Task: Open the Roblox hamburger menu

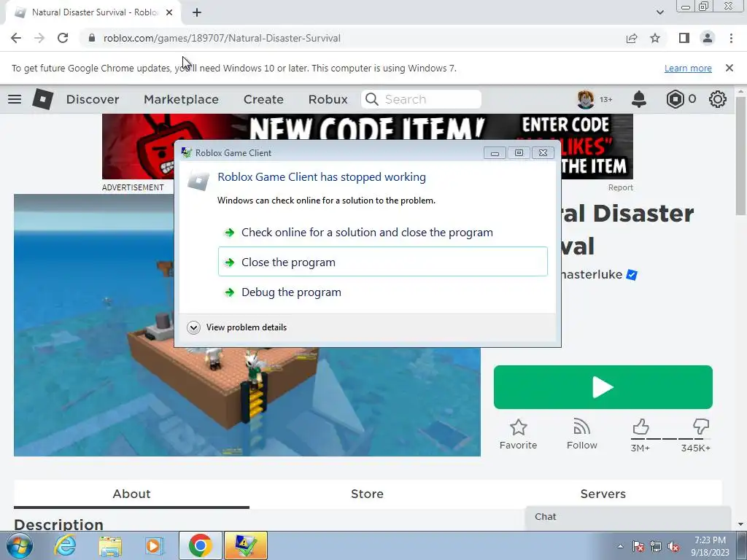Action: coord(15,99)
